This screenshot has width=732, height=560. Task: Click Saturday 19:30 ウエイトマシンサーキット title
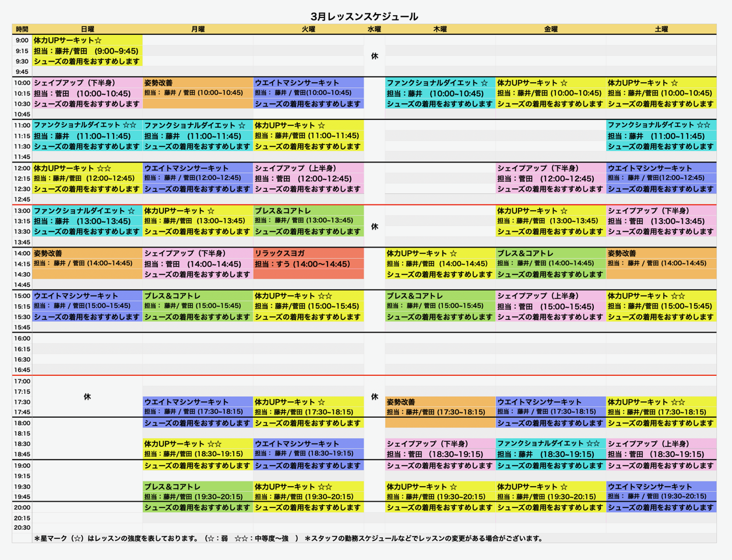tap(650, 487)
